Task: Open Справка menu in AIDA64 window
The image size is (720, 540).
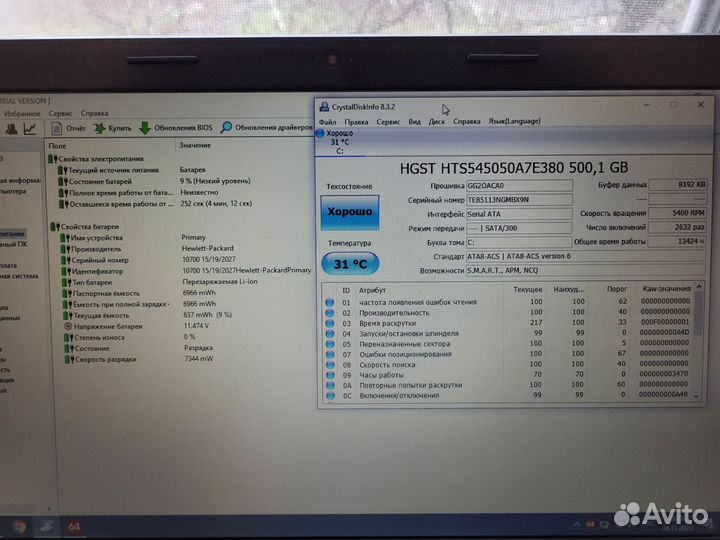Action: pos(95,113)
